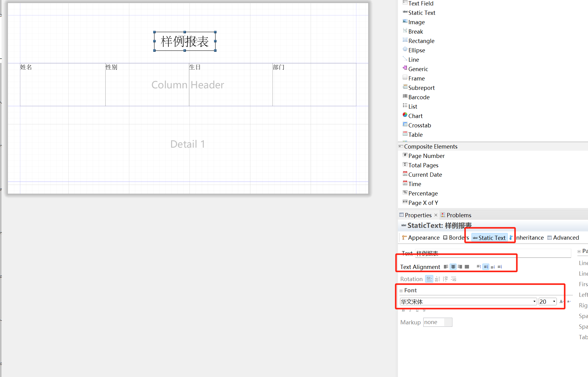Set vertical alignment to top
Image resolution: width=588 pixels, height=377 pixels.
click(x=479, y=267)
